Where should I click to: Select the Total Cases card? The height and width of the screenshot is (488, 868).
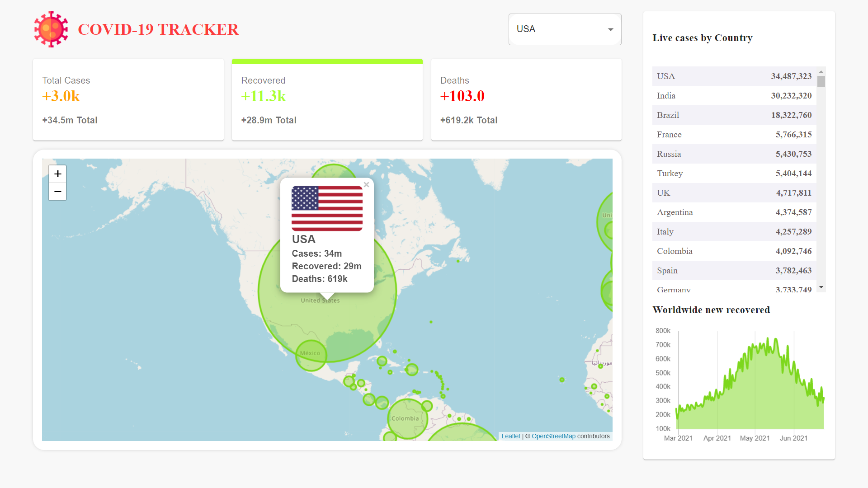(x=128, y=100)
